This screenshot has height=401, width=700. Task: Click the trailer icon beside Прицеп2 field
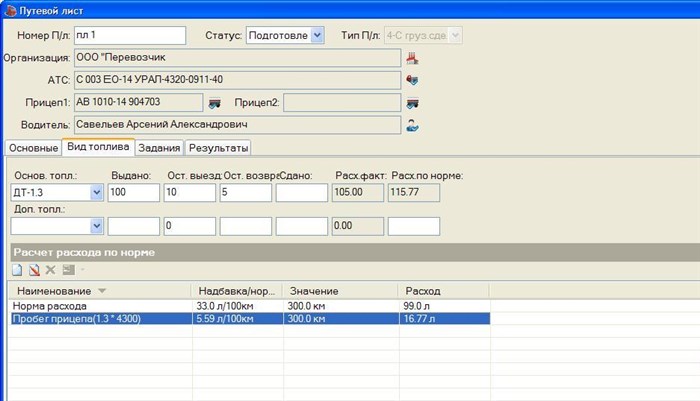412,104
